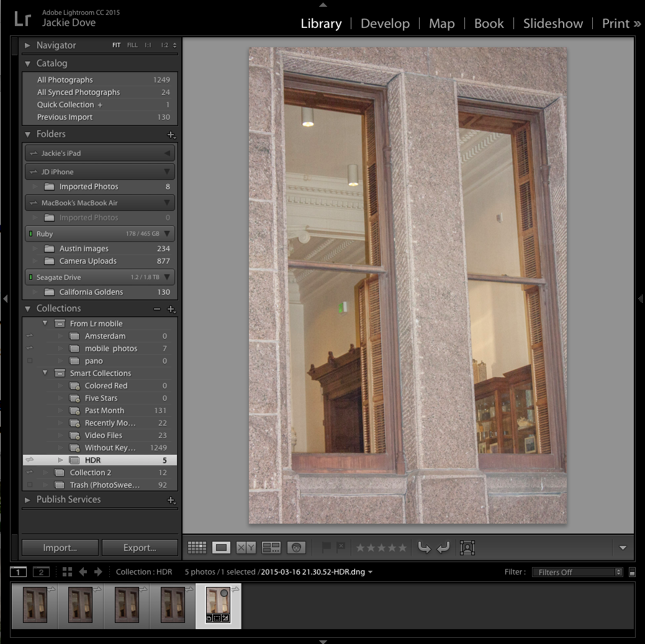Select the first filmstrip thumbnail
645x644 pixels.
tap(35, 606)
